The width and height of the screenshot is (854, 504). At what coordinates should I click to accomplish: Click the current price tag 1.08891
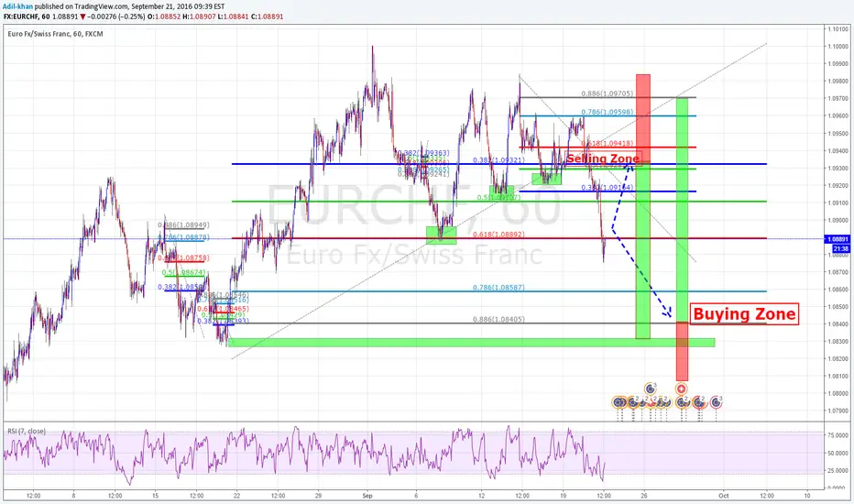[838, 239]
